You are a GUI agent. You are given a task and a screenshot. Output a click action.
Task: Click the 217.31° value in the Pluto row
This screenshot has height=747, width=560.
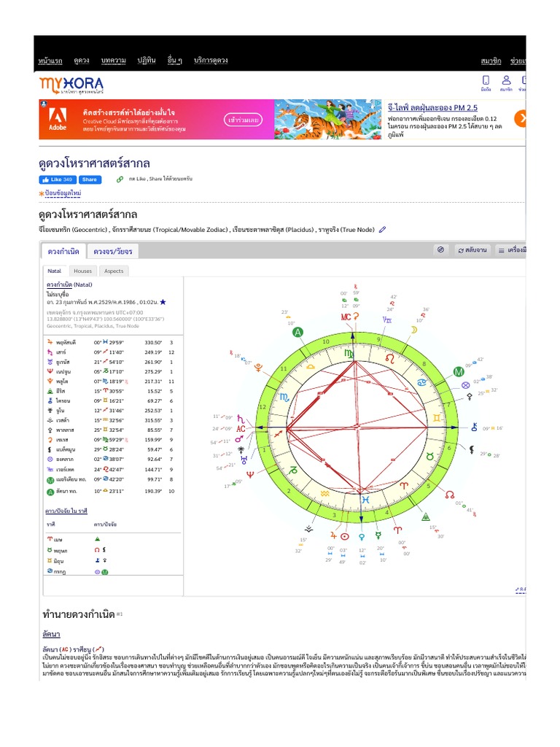[153, 382]
